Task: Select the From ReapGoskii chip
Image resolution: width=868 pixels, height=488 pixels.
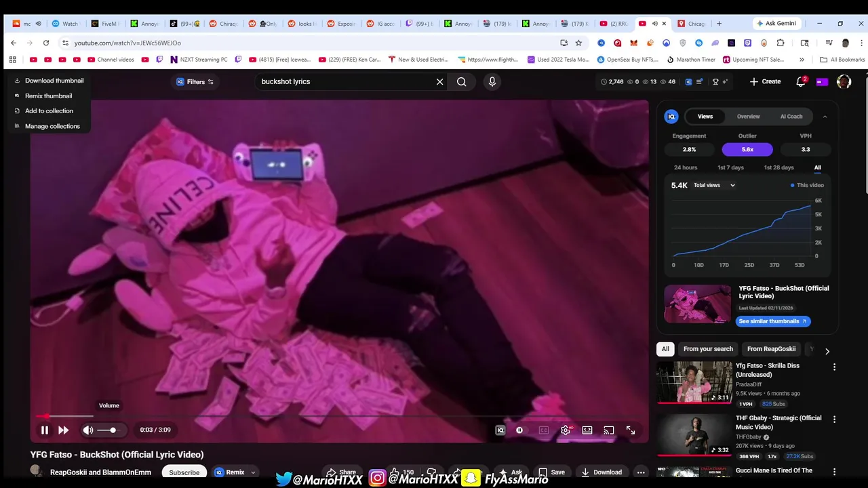Action: tap(771, 349)
